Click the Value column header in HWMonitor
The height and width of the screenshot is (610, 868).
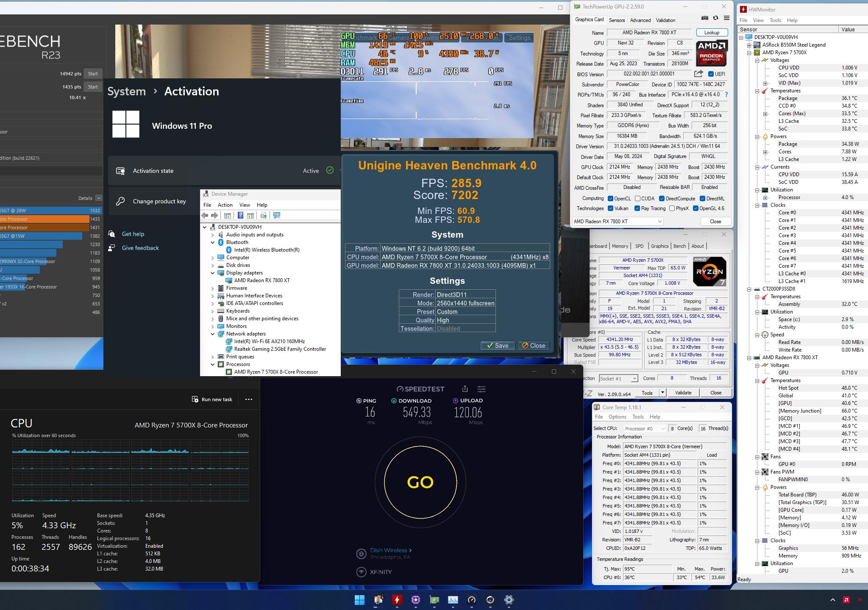click(x=852, y=29)
